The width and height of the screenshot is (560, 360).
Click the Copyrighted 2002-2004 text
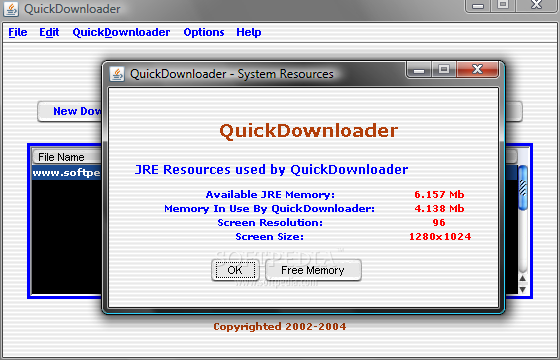tap(280, 327)
